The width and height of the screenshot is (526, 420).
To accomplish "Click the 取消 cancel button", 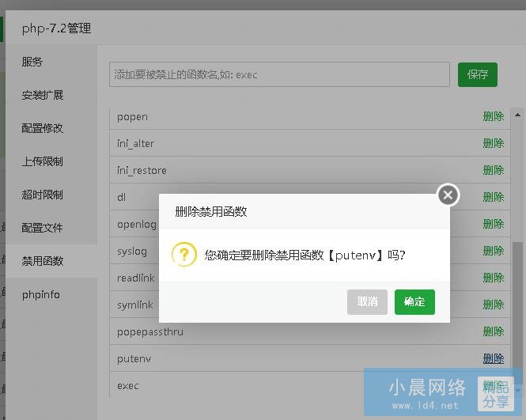I will [x=367, y=302].
